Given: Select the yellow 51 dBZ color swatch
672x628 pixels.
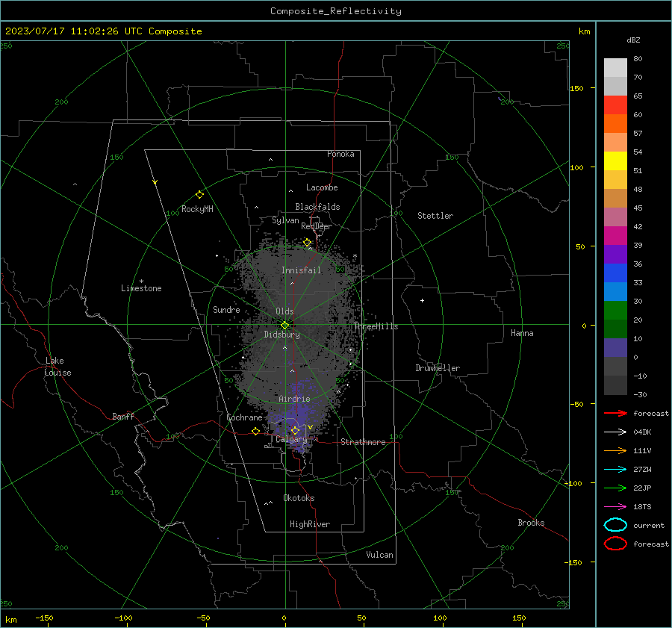Looking at the screenshot, I should tap(615, 161).
